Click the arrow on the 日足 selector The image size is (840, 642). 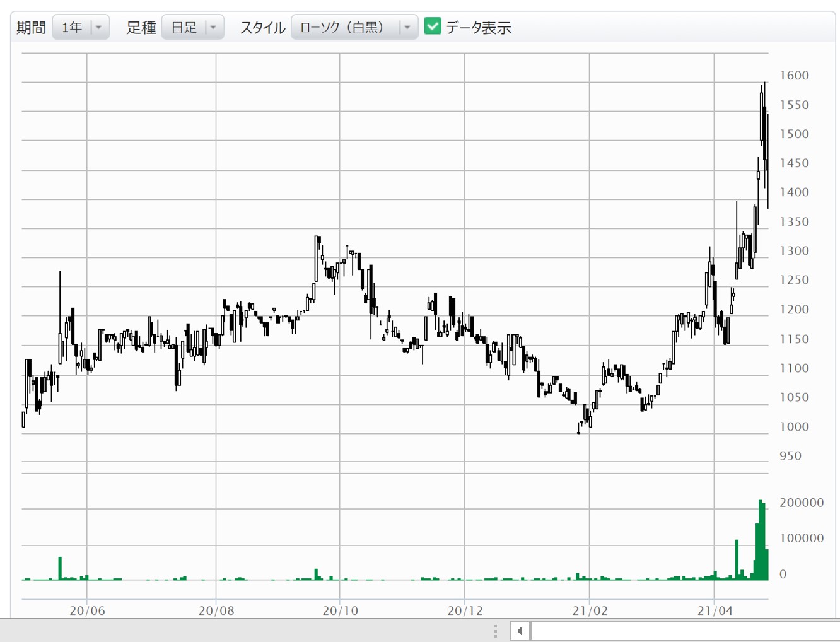click(x=214, y=27)
